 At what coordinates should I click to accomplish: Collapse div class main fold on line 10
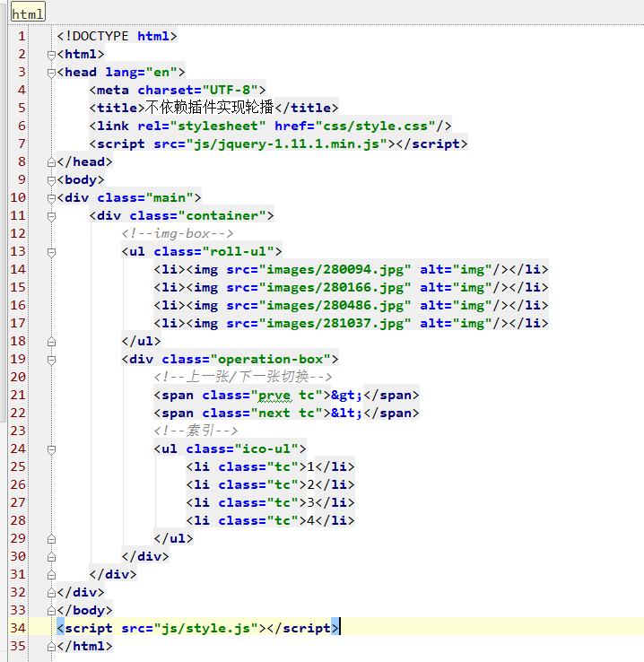click(x=51, y=198)
